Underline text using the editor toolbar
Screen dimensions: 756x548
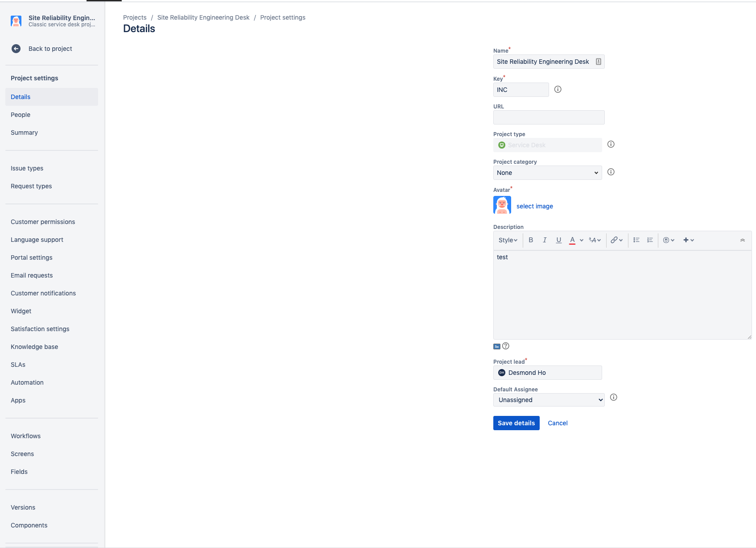click(558, 240)
